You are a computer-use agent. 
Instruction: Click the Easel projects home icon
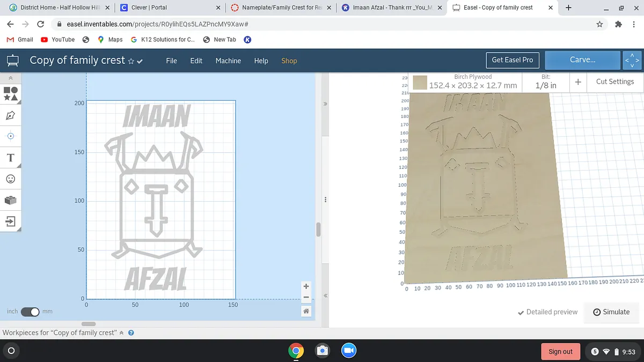[x=12, y=61]
